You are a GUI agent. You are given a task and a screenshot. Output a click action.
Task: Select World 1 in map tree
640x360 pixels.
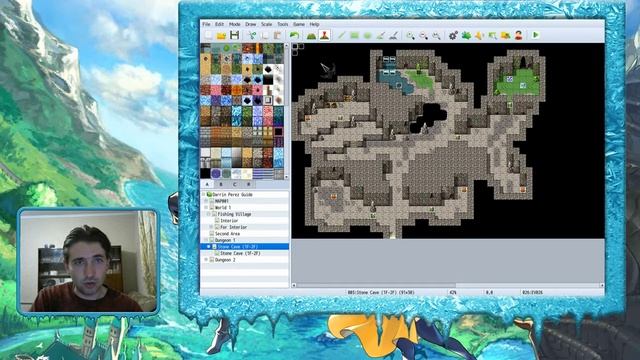pos(223,208)
